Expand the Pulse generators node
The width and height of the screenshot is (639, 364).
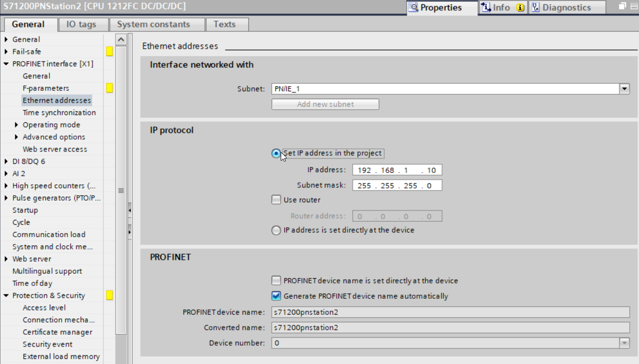click(x=7, y=198)
